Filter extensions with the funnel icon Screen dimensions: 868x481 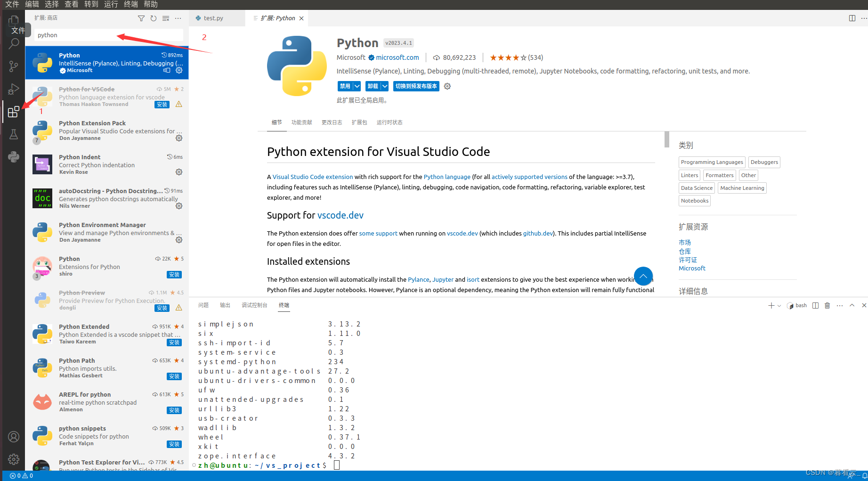pyautogui.click(x=141, y=18)
